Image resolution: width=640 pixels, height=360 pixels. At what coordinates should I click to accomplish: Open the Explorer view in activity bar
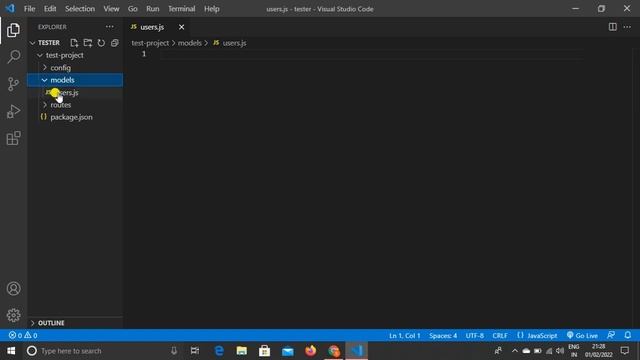pyautogui.click(x=13, y=30)
